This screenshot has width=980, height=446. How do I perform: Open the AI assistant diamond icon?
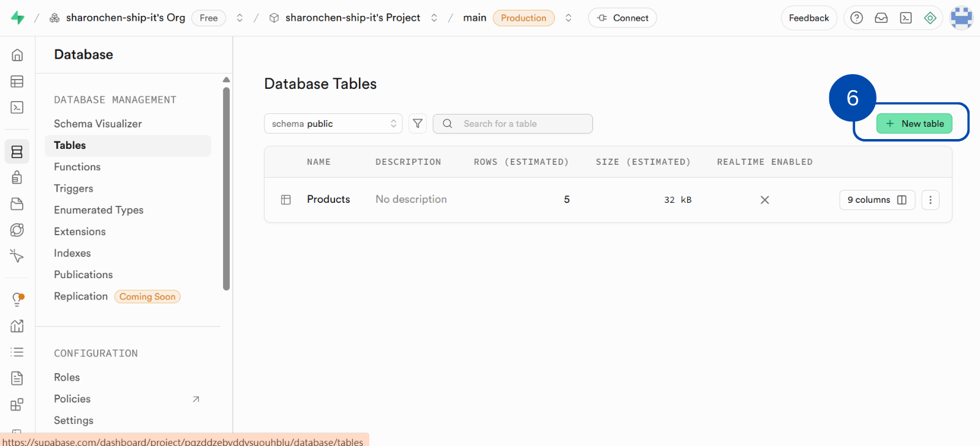(930, 18)
